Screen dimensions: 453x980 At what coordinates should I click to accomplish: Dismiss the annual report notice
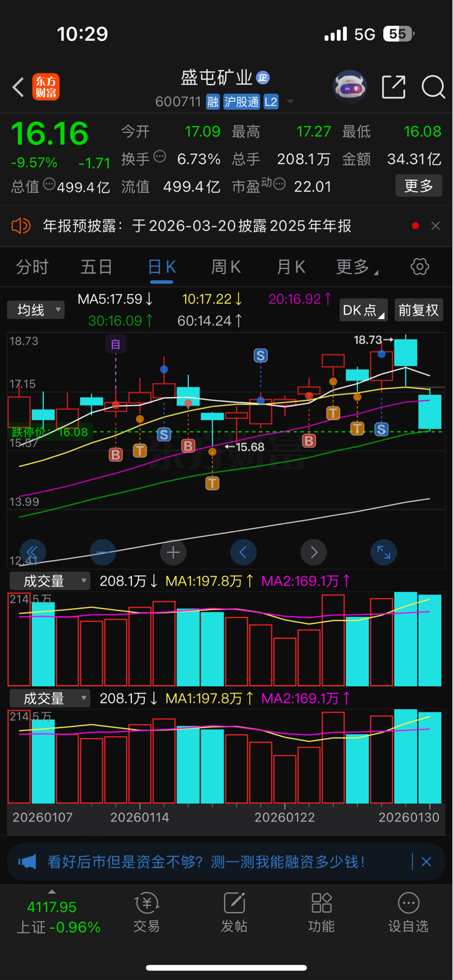(435, 226)
